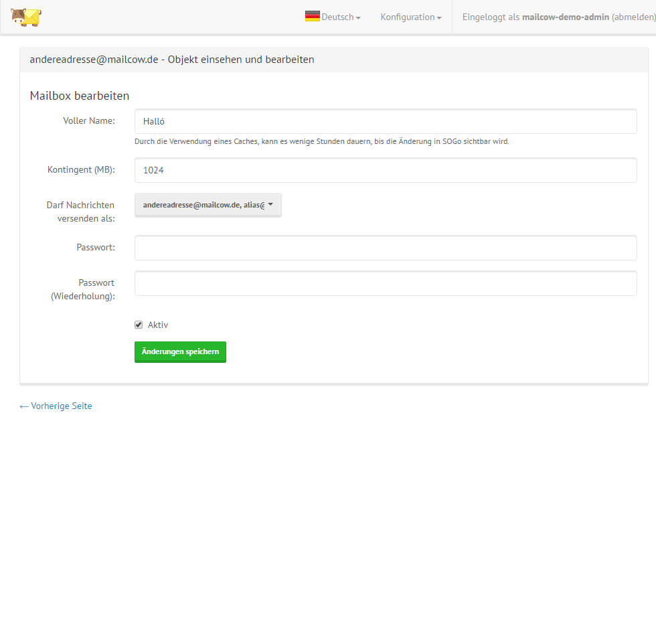Click the Mailbox bearbeiten heading

[x=80, y=96]
